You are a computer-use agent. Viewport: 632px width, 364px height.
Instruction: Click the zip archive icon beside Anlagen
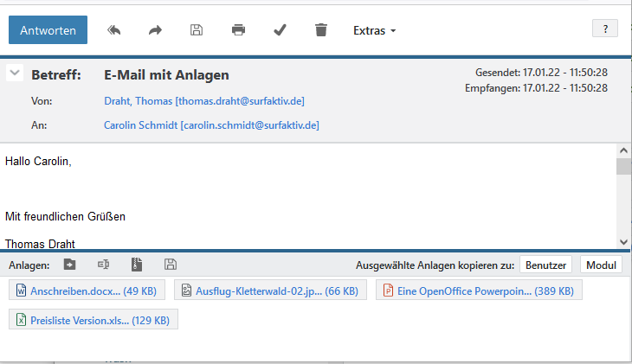coord(137,265)
